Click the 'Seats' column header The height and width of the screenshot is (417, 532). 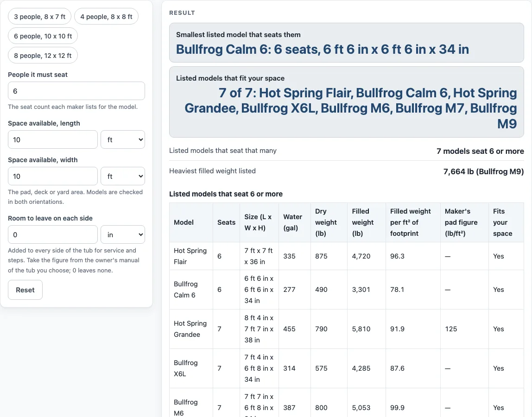click(x=226, y=222)
